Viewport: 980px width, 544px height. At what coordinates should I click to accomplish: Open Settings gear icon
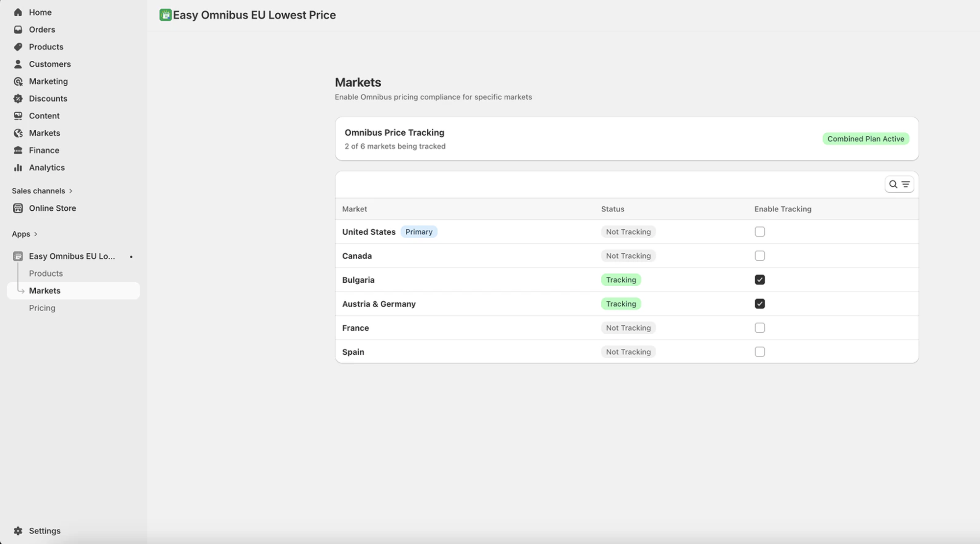click(x=18, y=531)
